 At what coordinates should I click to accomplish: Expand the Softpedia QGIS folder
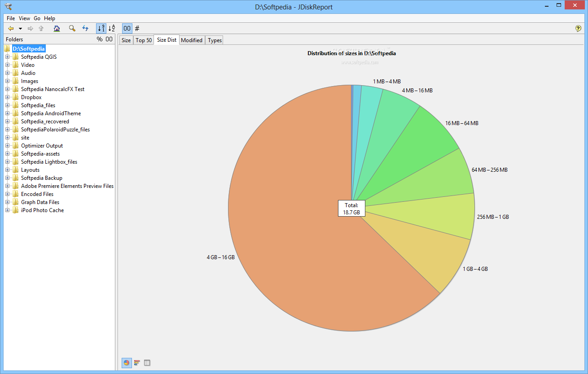pyautogui.click(x=7, y=57)
